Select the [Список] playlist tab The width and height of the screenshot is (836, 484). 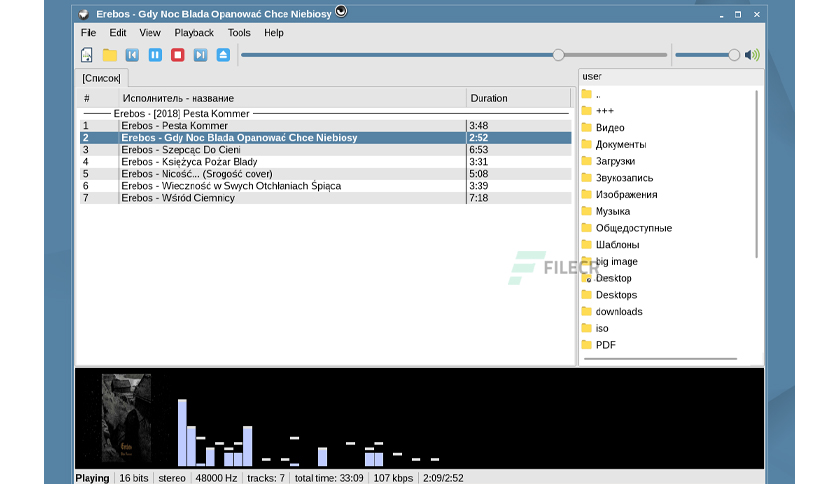tap(101, 78)
